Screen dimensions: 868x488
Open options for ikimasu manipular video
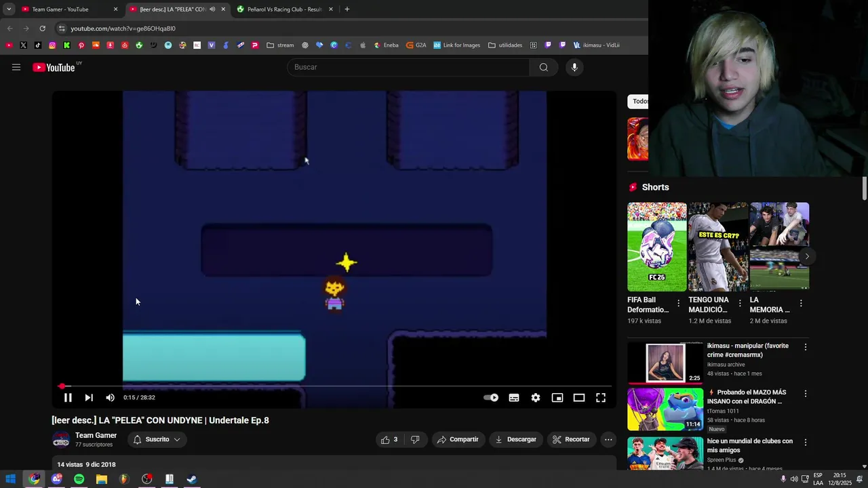click(x=806, y=347)
